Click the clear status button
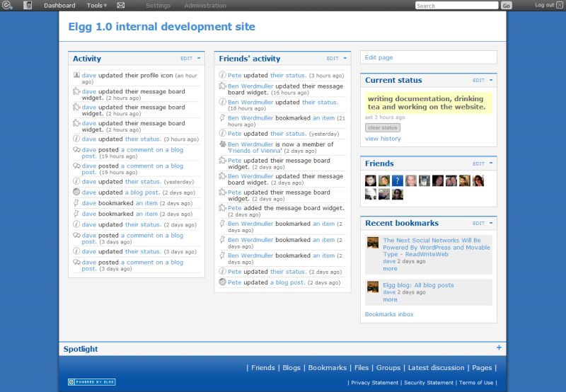Image resolution: width=566 pixels, height=392 pixels. (383, 127)
